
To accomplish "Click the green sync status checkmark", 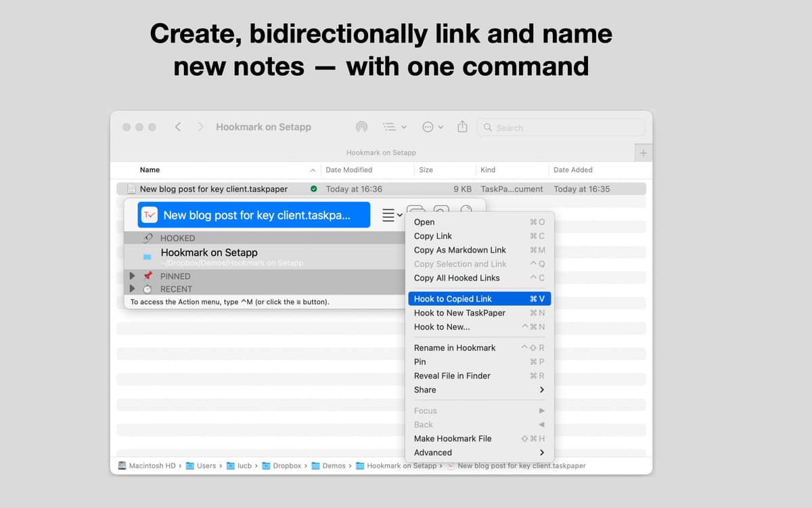I will point(313,189).
